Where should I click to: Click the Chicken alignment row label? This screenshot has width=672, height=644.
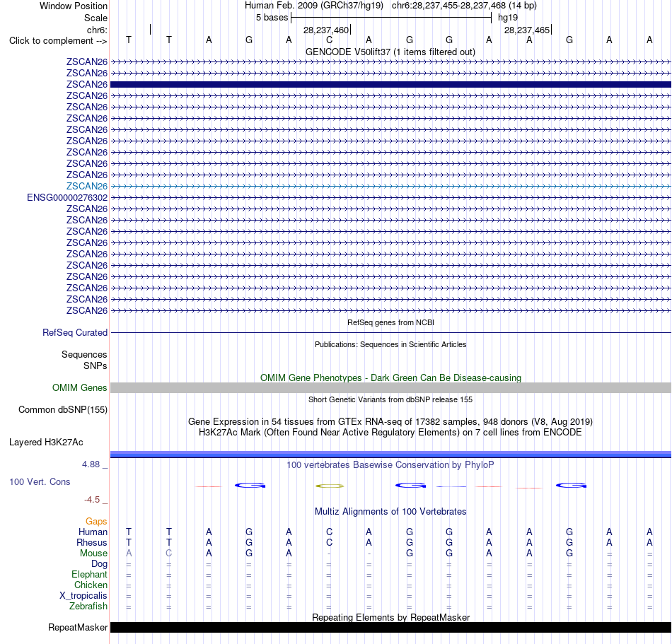coord(91,585)
